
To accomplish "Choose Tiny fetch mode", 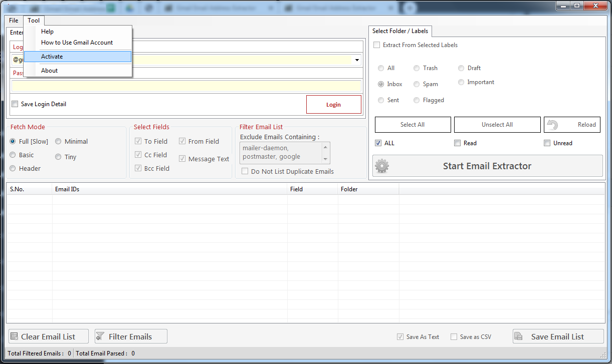I will (x=58, y=157).
